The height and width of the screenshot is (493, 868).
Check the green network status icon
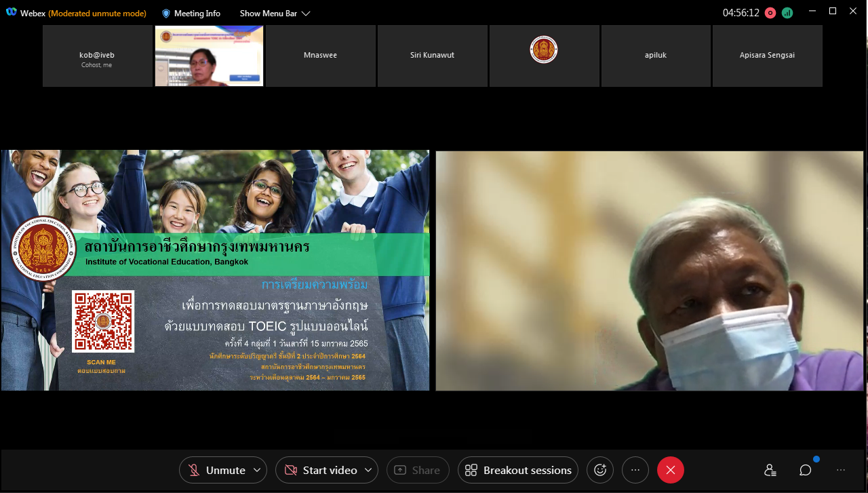[787, 13]
